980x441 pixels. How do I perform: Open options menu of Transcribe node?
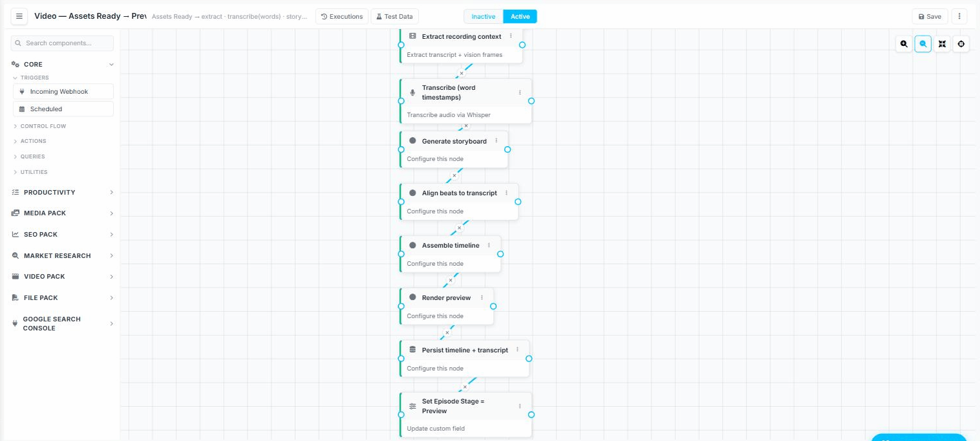click(520, 92)
